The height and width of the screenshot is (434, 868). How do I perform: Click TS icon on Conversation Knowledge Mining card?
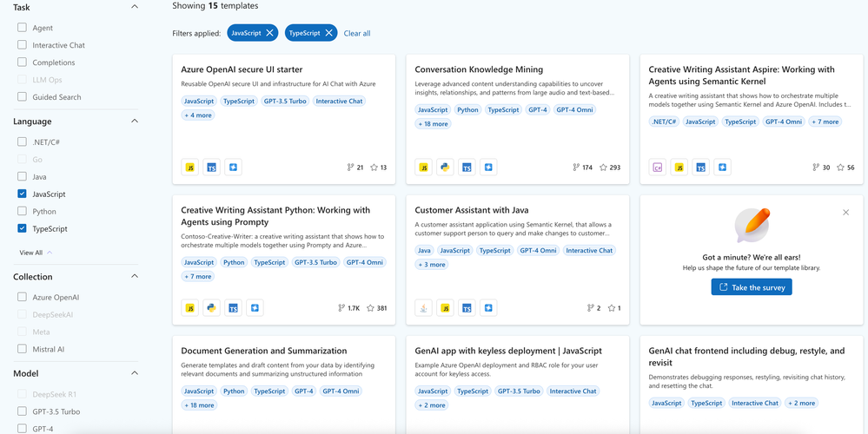(467, 168)
